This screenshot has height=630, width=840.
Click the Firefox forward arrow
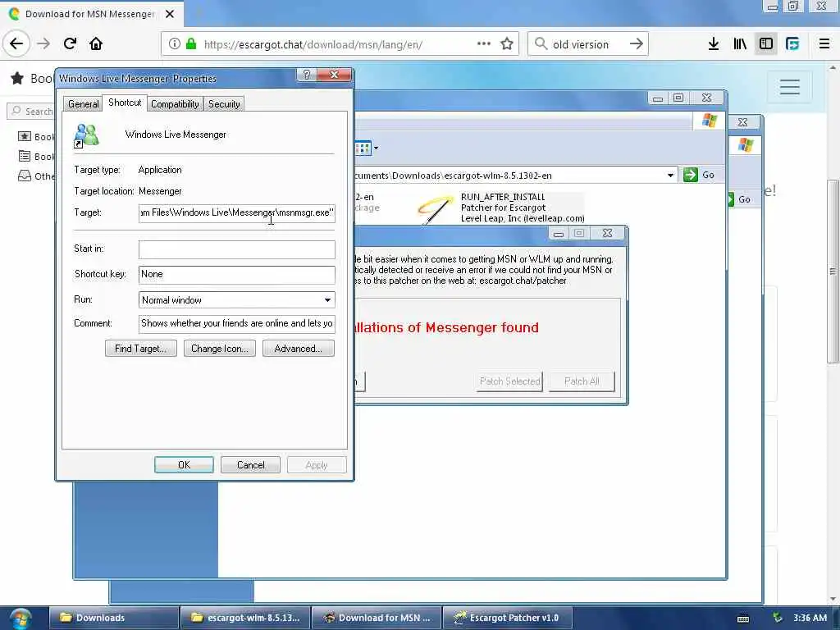coord(43,43)
